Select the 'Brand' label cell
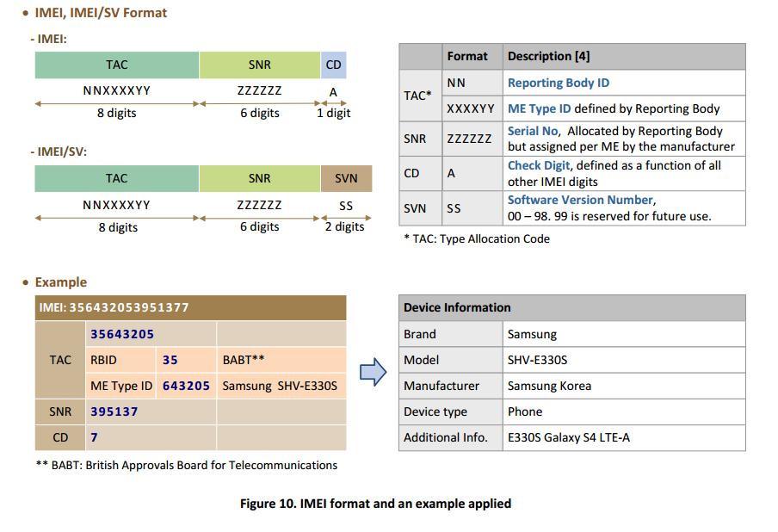Viewport: 778px width, 532px height. click(451, 335)
